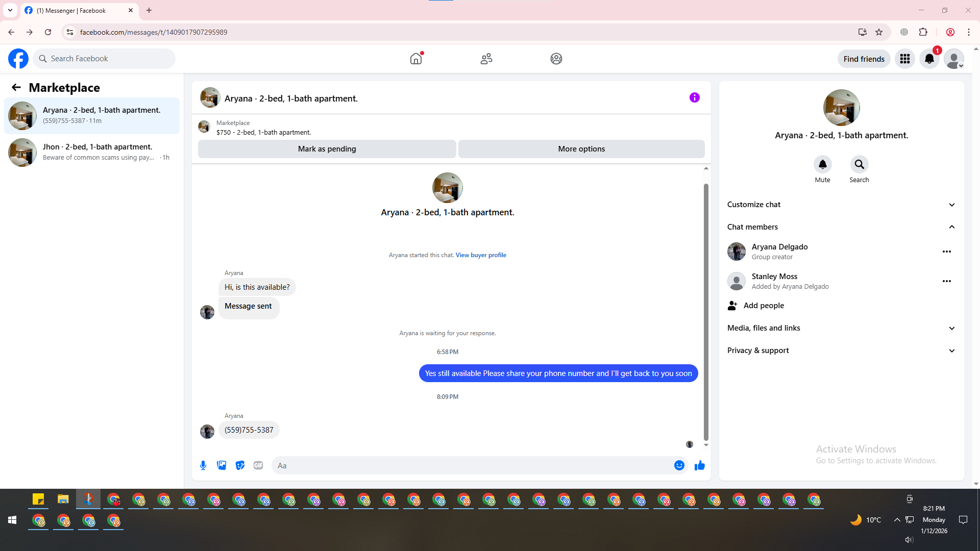Click the message input field
This screenshot has height=551, width=980.
click(x=470, y=465)
